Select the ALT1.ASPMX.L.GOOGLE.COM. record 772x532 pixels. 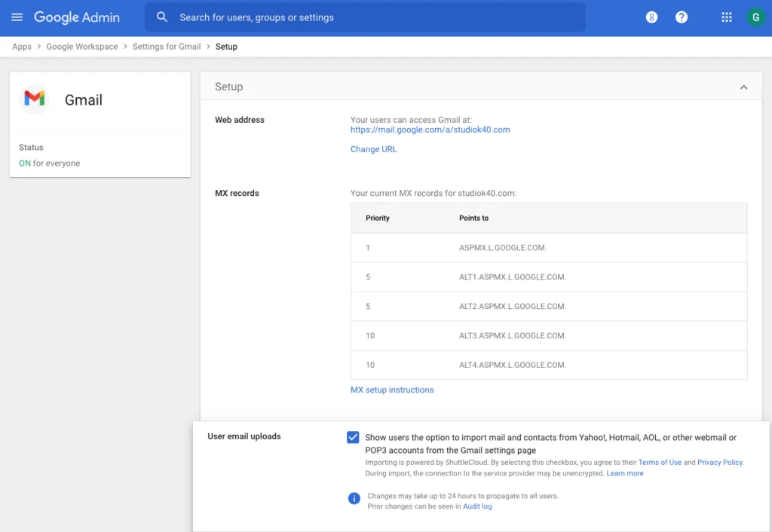tap(549, 277)
